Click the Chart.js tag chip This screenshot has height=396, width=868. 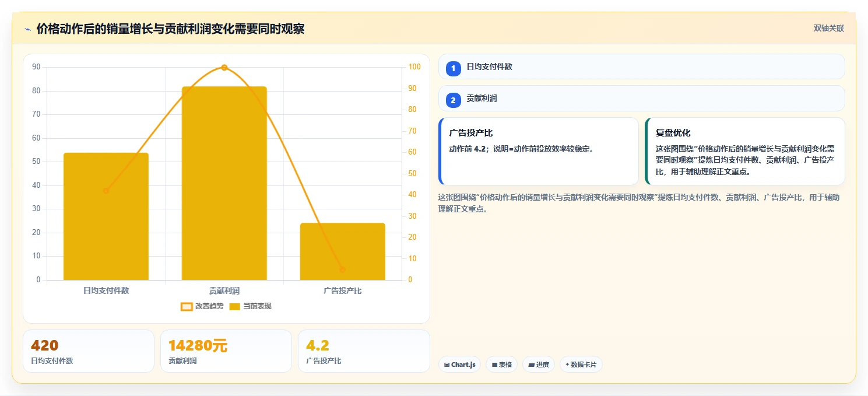(x=459, y=365)
